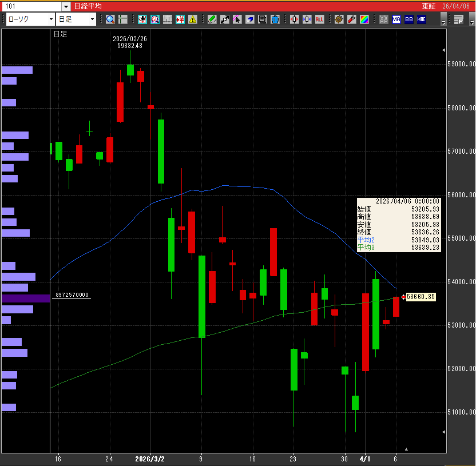
Task: Expand toolbar overflow arrow beside MAE
Action: (x=443, y=19)
